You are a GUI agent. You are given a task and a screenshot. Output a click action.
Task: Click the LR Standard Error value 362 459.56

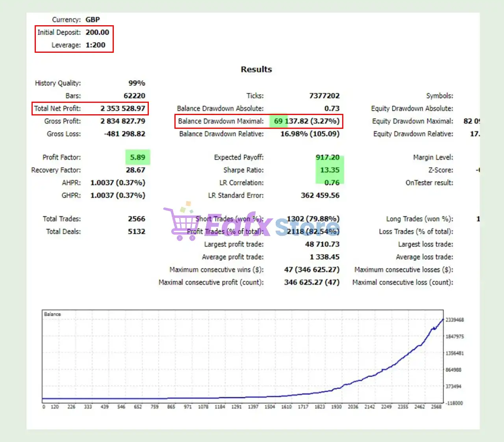tap(320, 195)
